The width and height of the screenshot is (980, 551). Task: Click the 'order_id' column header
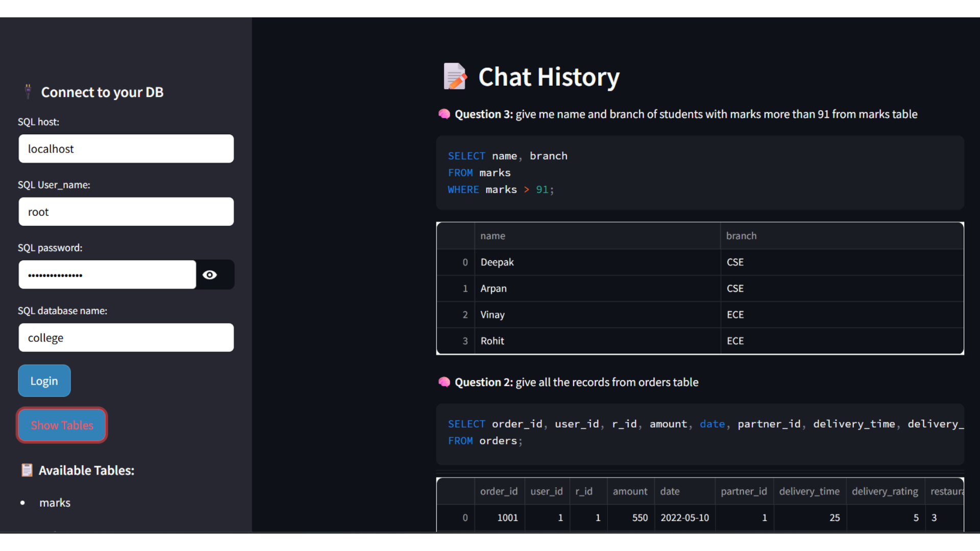click(499, 491)
